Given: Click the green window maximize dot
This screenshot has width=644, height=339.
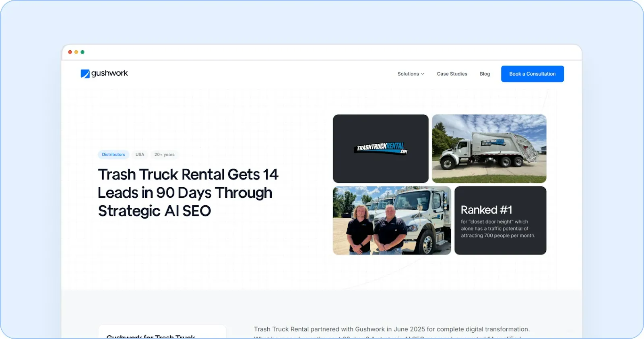Looking at the screenshot, I should 83,52.
